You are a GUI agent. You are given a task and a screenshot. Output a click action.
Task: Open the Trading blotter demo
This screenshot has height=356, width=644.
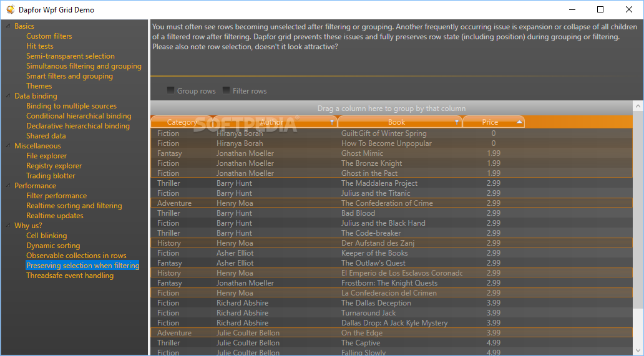point(51,176)
